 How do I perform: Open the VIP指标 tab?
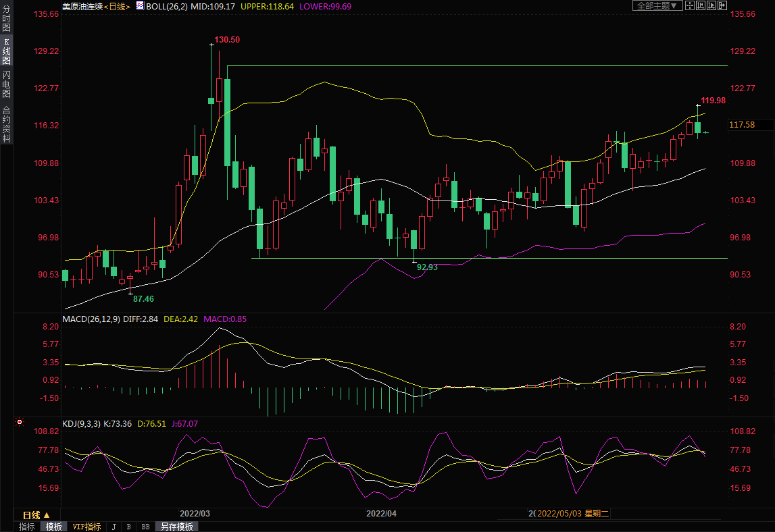click(x=86, y=527)
